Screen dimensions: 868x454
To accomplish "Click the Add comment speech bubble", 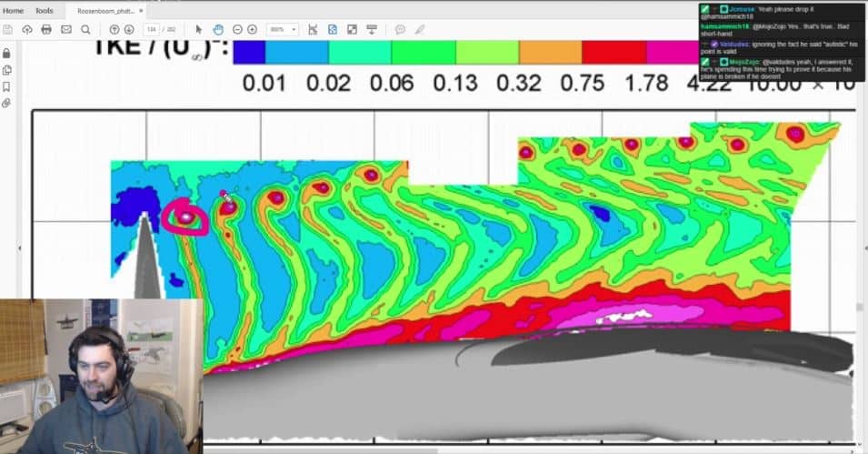I will coord(400,29).
